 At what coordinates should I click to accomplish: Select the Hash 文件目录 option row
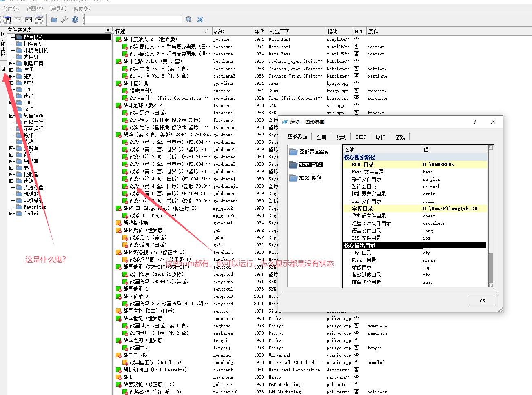(415, 172)
